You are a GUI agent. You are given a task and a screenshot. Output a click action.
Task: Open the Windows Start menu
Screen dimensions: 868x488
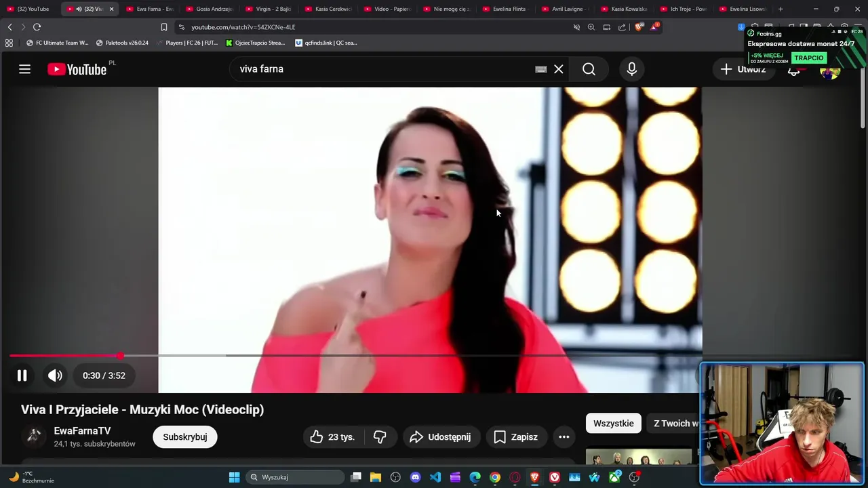coord(234,477)
